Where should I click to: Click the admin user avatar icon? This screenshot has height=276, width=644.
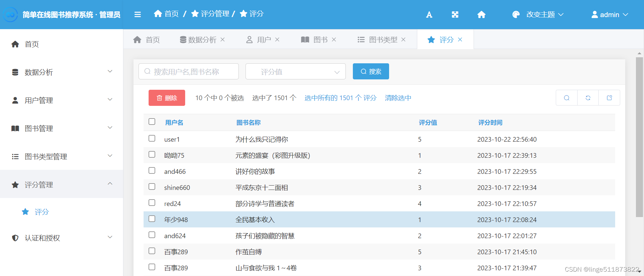coord(595,14)
